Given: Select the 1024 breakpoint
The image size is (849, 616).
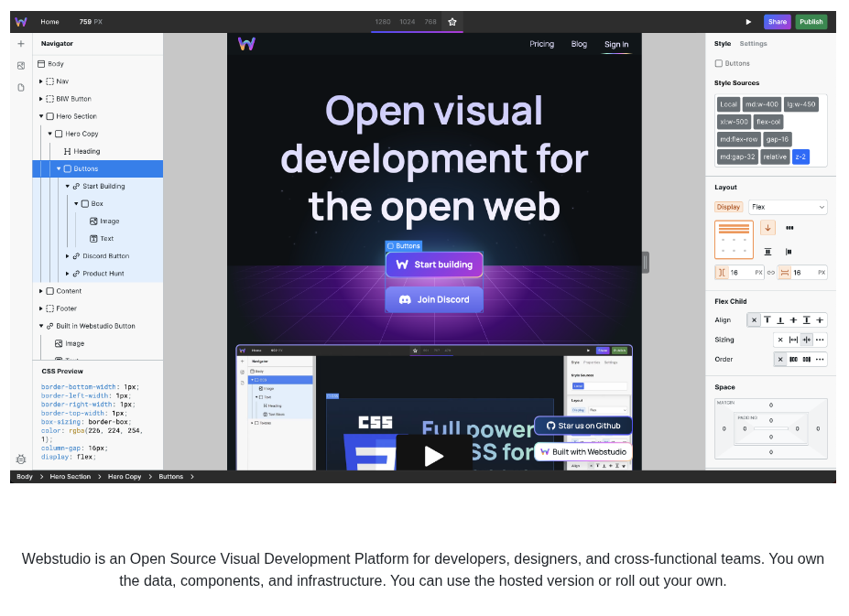Looking at the screenshot, I should [408, 22].
